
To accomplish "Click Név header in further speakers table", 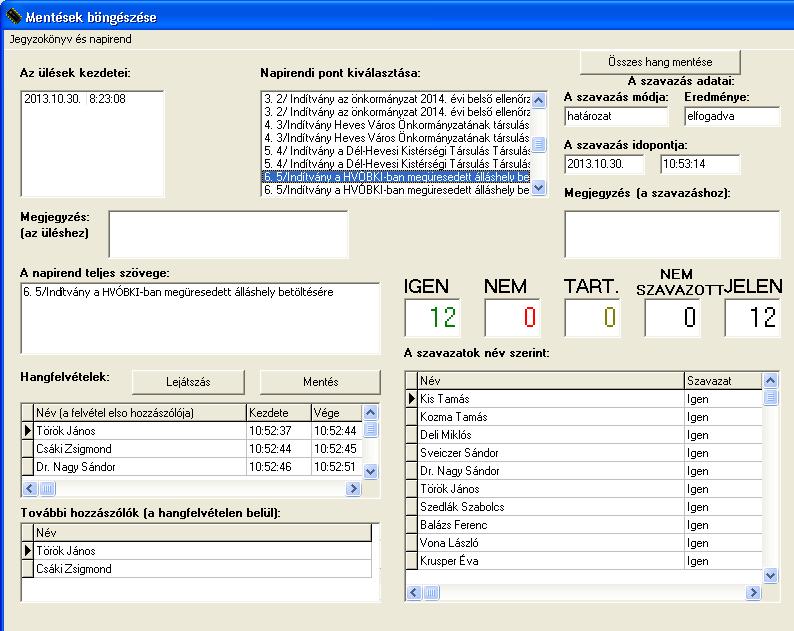I will point(203,533).
